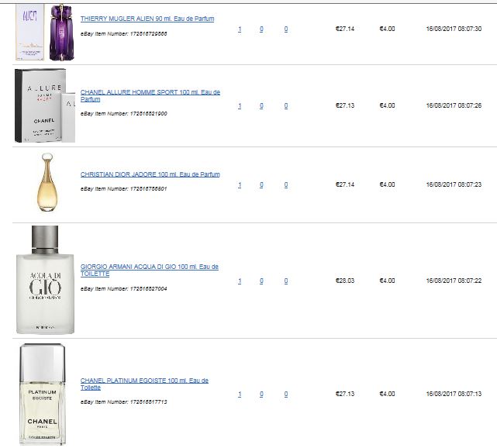Open GIORGIO ARMANI ACQUA DI GIO link
The width and height of the screenshot is (497, 448).
point(150,271)
